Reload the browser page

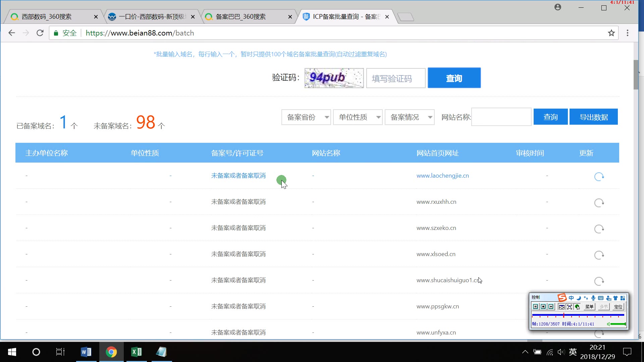(40, 33)
